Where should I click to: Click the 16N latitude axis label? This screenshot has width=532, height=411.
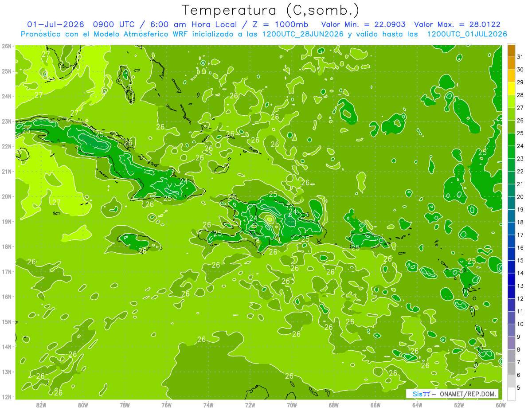pyautogui.click(x=7, y=297)
